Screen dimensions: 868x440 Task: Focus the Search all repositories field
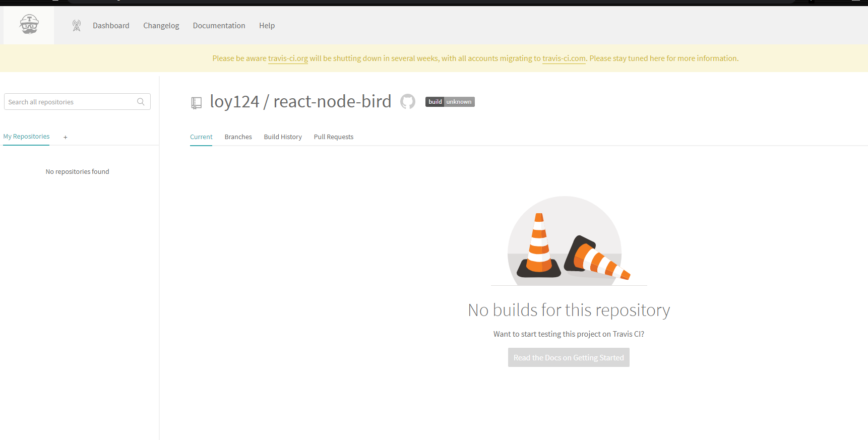point(77,102)
